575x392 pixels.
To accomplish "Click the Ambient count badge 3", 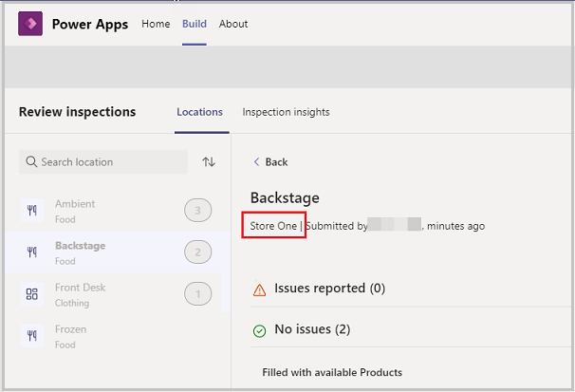I will coord(198,211).
